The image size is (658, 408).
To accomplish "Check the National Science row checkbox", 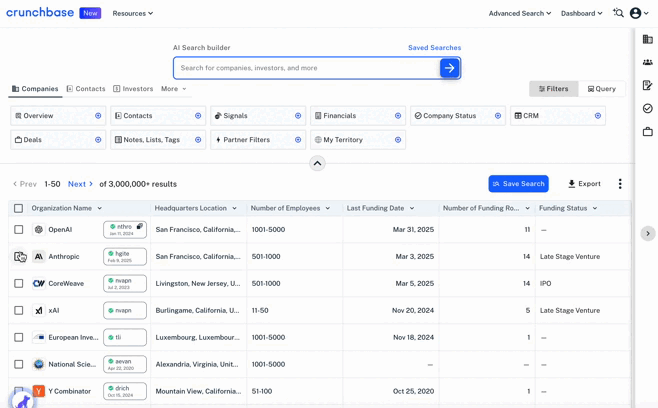I will (18, 364).
